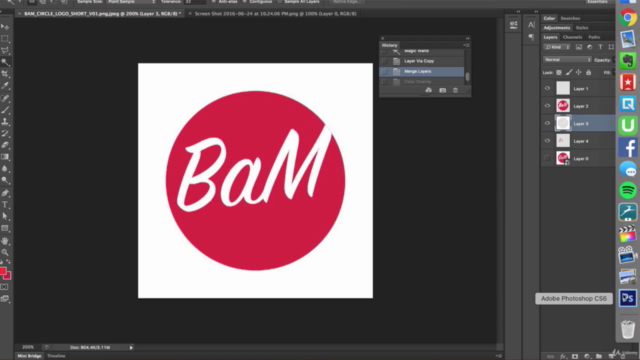Hide Layer 4 visibility eye

point(547,141)
